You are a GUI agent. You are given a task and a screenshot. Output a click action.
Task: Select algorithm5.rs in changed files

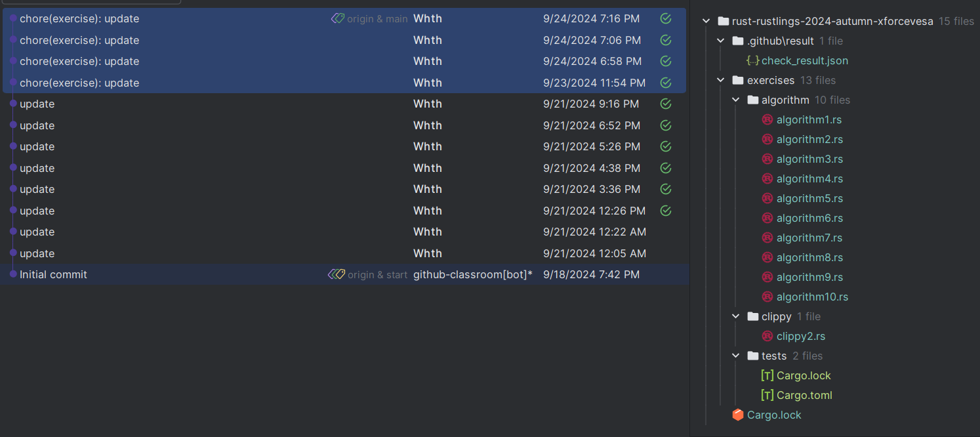click(809, 199)
